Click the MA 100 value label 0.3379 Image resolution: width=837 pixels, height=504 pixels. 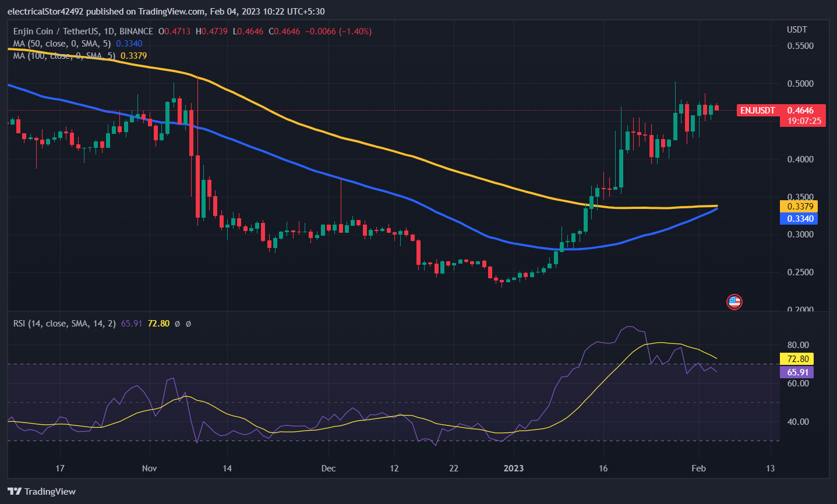tap(799, 207)
